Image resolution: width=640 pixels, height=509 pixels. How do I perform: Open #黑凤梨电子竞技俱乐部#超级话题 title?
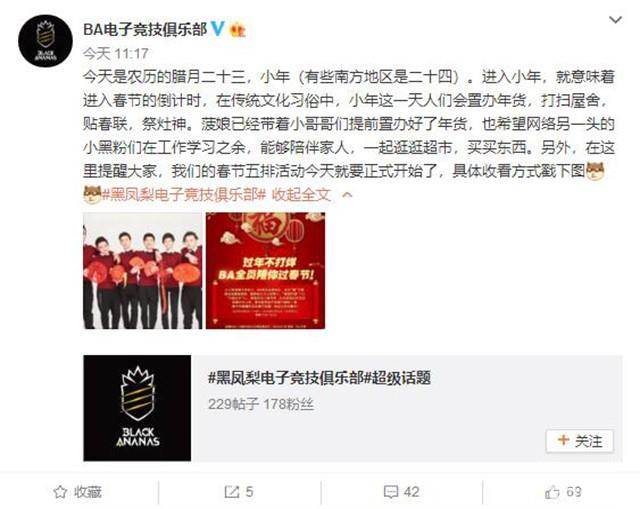click(320, 378)
